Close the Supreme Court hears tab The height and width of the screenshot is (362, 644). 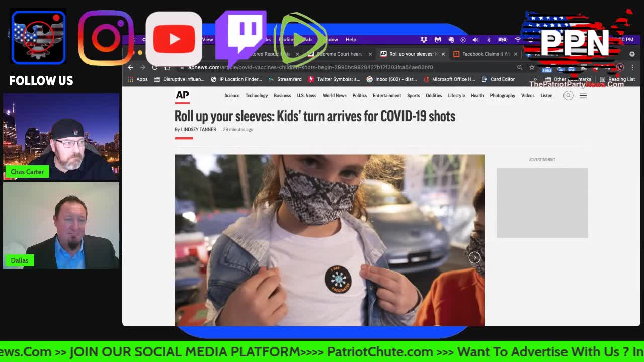(370, 54)
